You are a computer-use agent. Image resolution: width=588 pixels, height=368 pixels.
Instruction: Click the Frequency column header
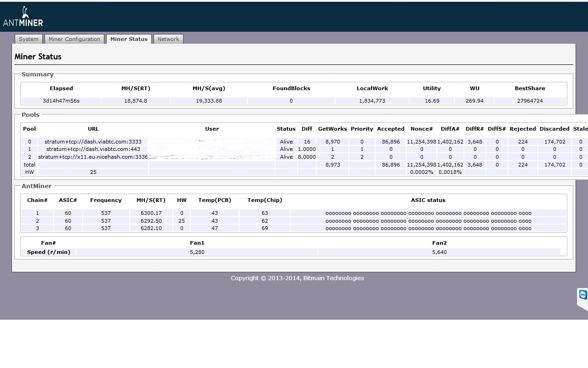(106, 200)
